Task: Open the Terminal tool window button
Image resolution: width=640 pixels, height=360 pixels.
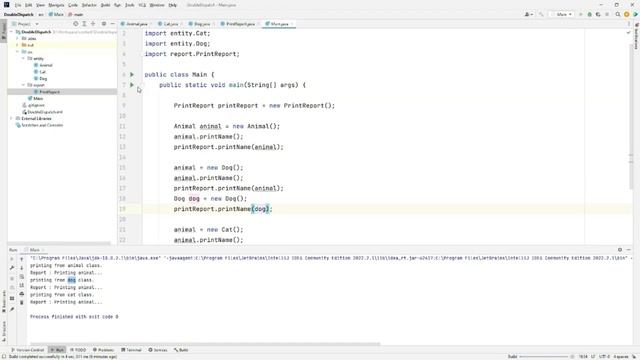Action: pos(131,350)
